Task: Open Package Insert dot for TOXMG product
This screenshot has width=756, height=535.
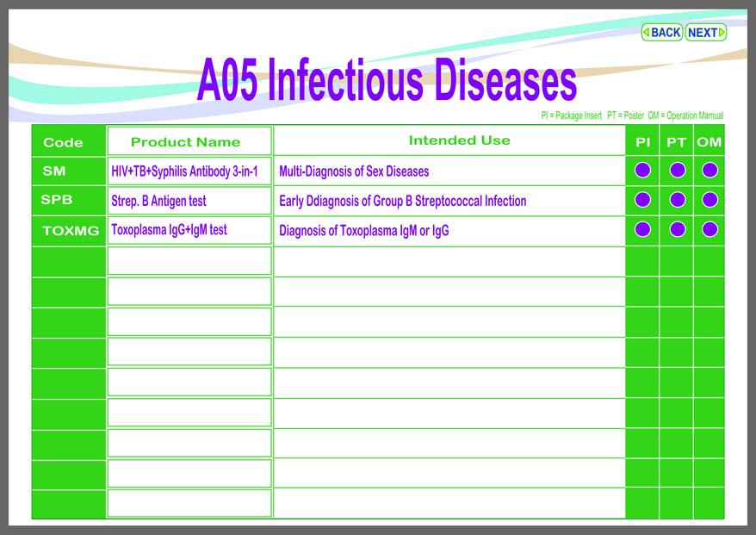Action: tap(642, 230)
